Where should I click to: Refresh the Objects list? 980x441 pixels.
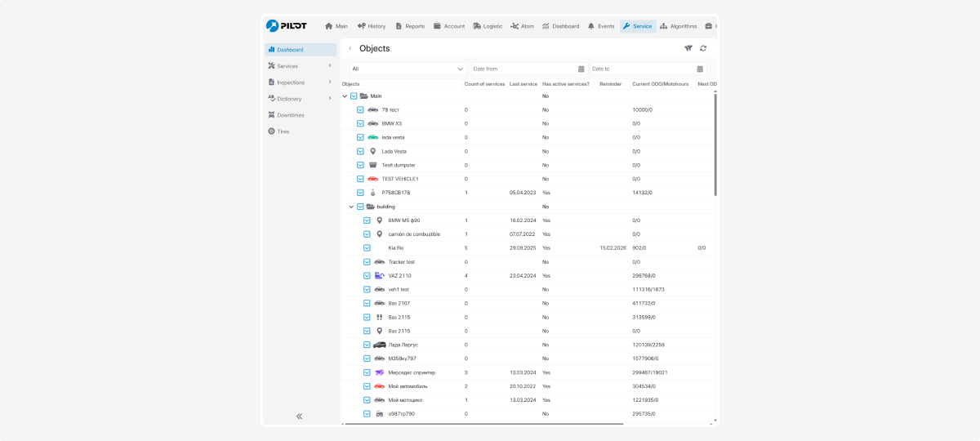point(703,48)
